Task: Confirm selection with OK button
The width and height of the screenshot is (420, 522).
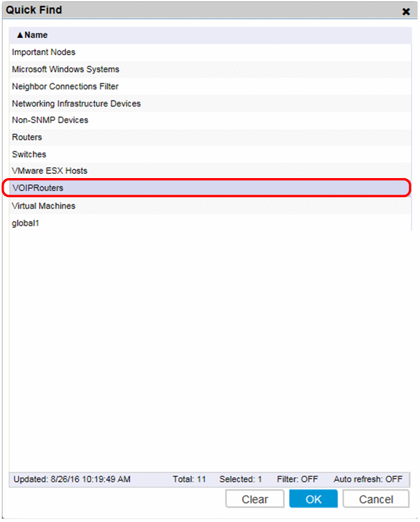Action: click(314, 499)
